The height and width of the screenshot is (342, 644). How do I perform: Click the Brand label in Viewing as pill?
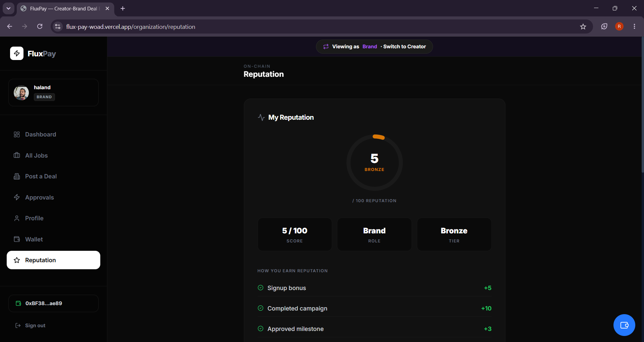click(x=370, y=47)
